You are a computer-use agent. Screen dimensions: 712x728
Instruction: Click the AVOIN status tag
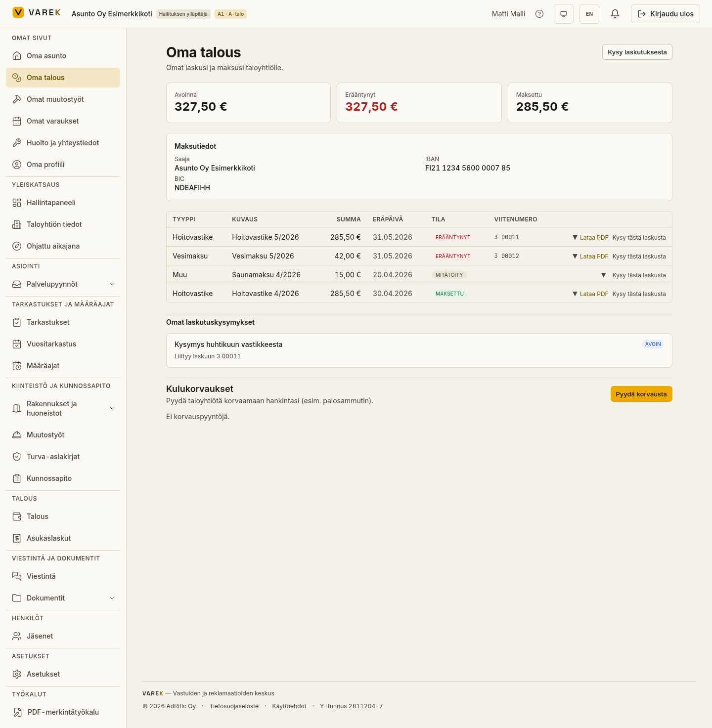653,344
